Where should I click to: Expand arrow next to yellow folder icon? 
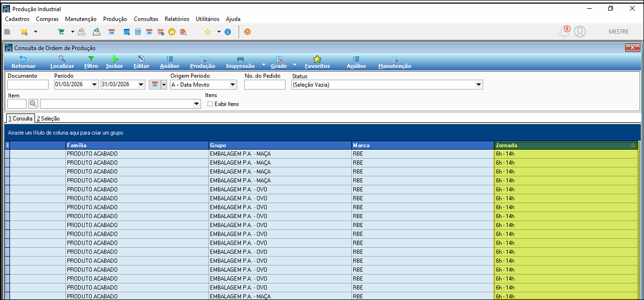(x=35, y=32)
